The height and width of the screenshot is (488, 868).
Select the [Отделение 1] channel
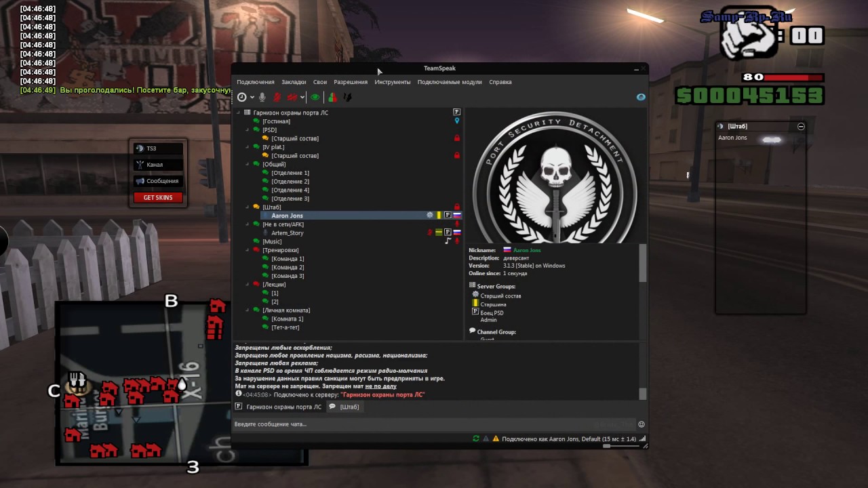pos(290,173)
